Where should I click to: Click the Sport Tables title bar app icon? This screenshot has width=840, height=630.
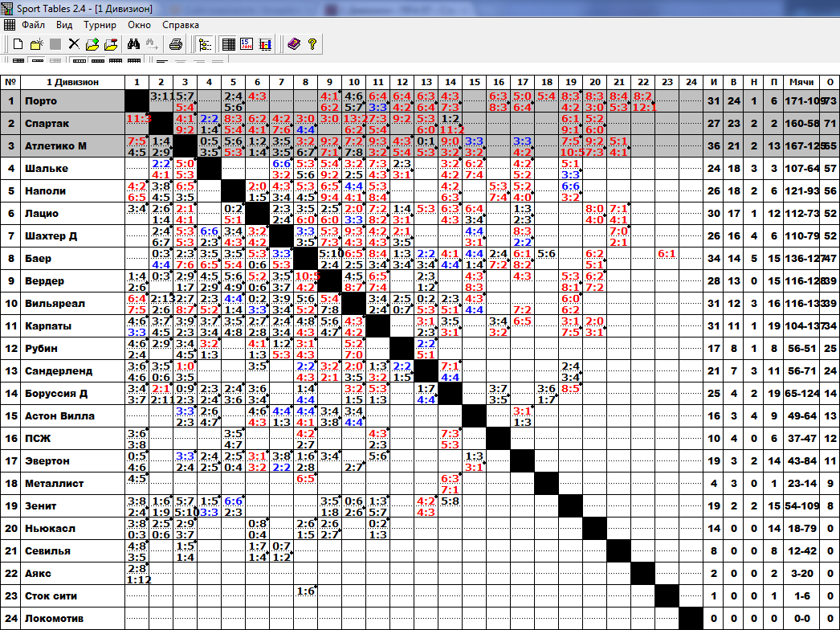click(7, 8)
